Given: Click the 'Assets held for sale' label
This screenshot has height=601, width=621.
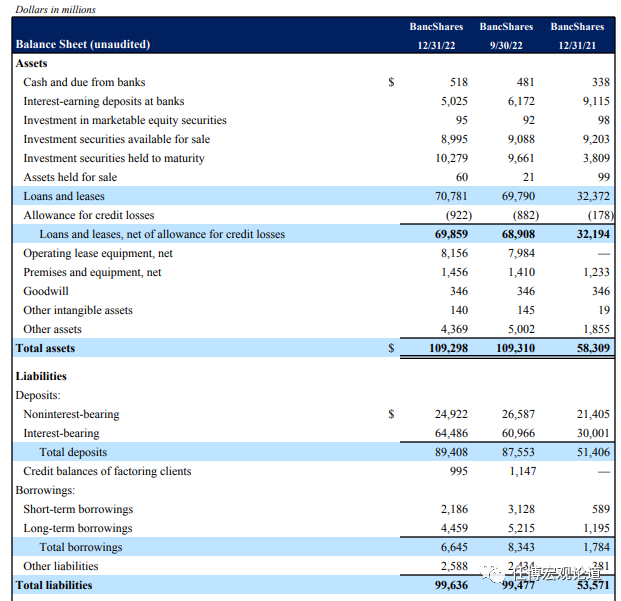Looking at the screenshot, I should coord(70,177).
